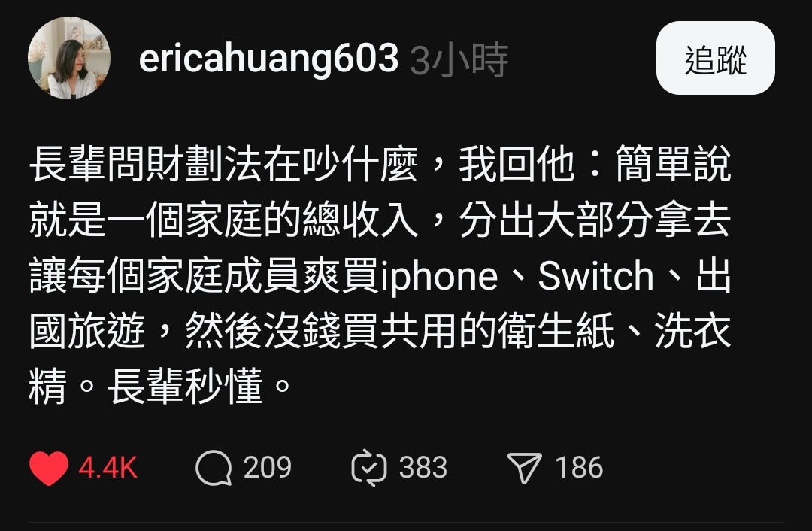This screenshot has width=812, height=531.
Task: Open the 209 replies count
Action: pos(268,468)
